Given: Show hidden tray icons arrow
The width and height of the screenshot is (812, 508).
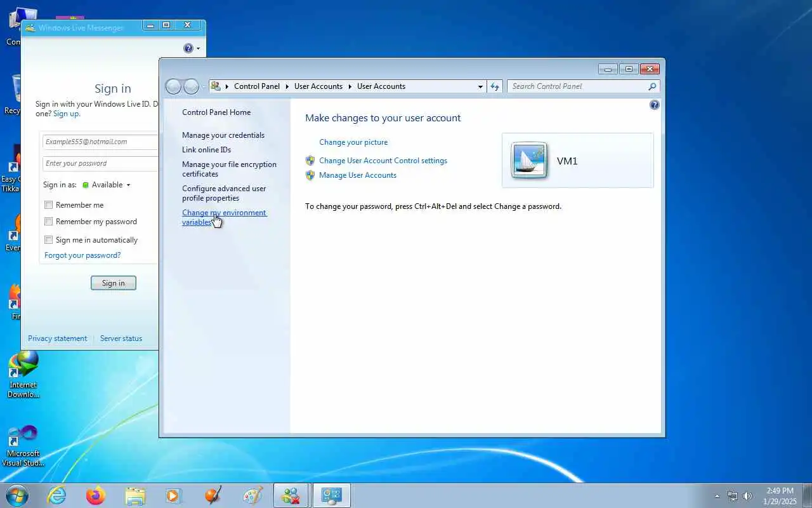Looking at the screenshot, I should [x=717, y=496].
